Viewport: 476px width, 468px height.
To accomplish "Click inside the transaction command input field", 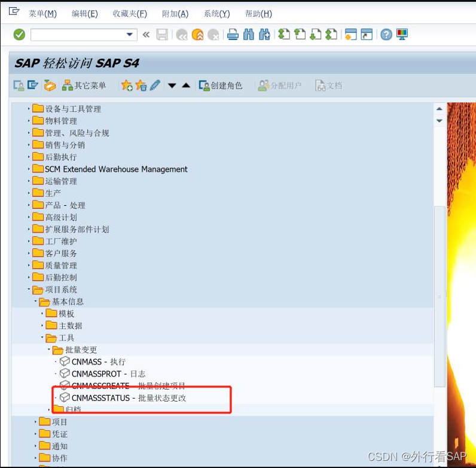I will click(79, 35).
